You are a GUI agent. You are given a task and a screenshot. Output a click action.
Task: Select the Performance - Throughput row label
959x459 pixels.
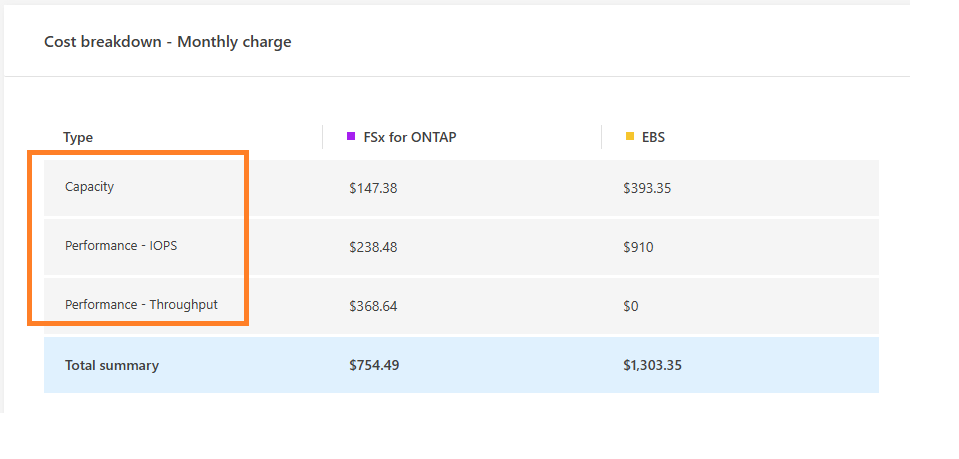141,305
